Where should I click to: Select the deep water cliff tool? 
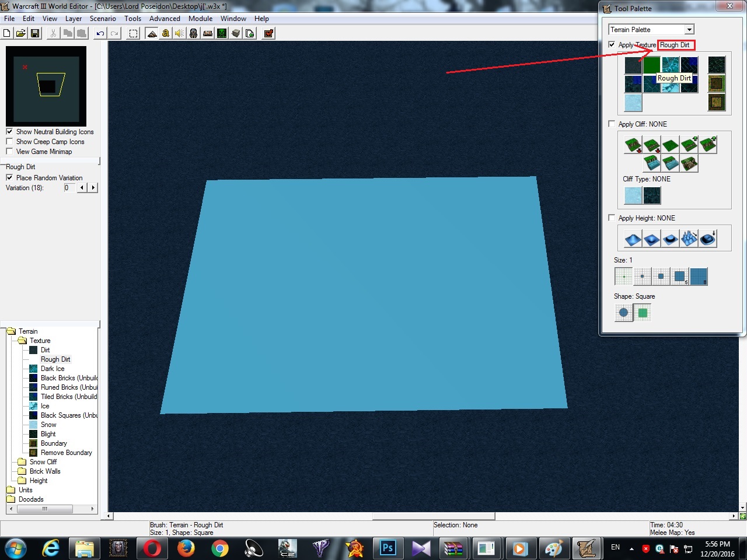pos(651,163)
